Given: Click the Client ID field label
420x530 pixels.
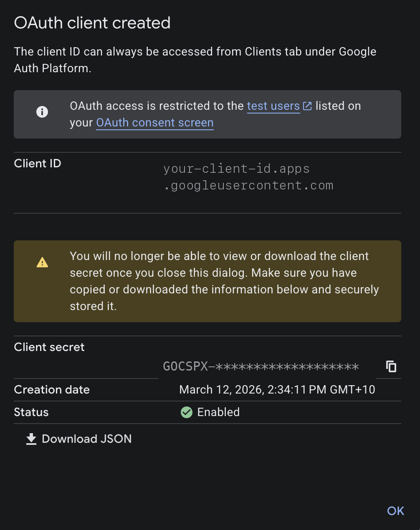Looking at the screenshot, I should (37, 163).
